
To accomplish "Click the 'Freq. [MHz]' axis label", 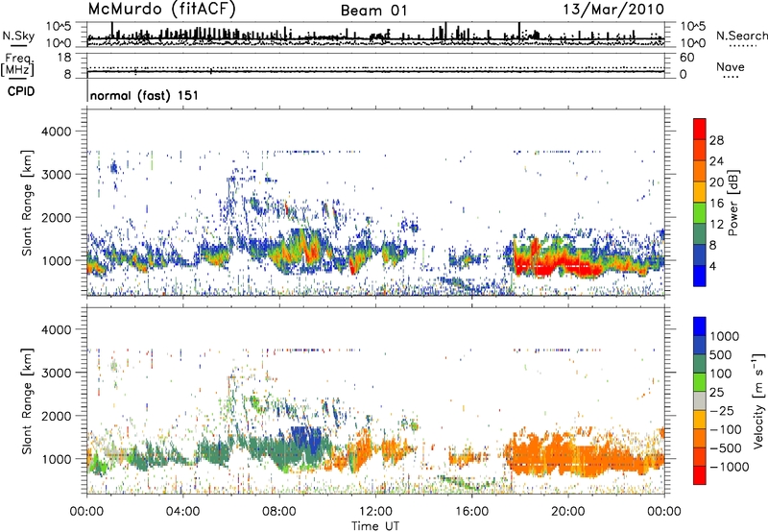I will click(x=17, y=65).
